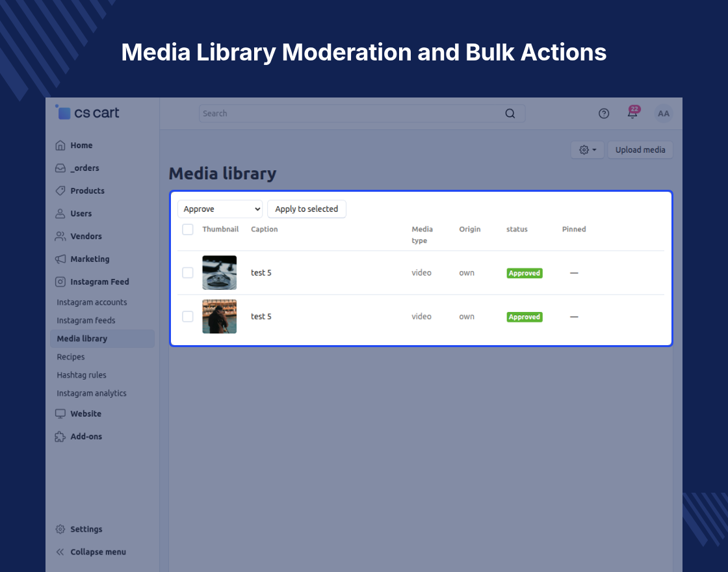This screenshot has width=728, height=572.
Task: Click the Collapse menu chevrons icon
Action: click(x=60, y=552)
